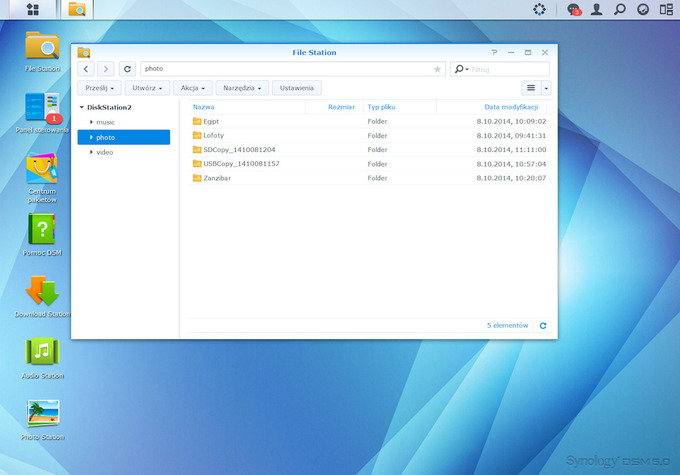Open the pilot view layout icon
The image size is (680, 475).
point(666,9)
